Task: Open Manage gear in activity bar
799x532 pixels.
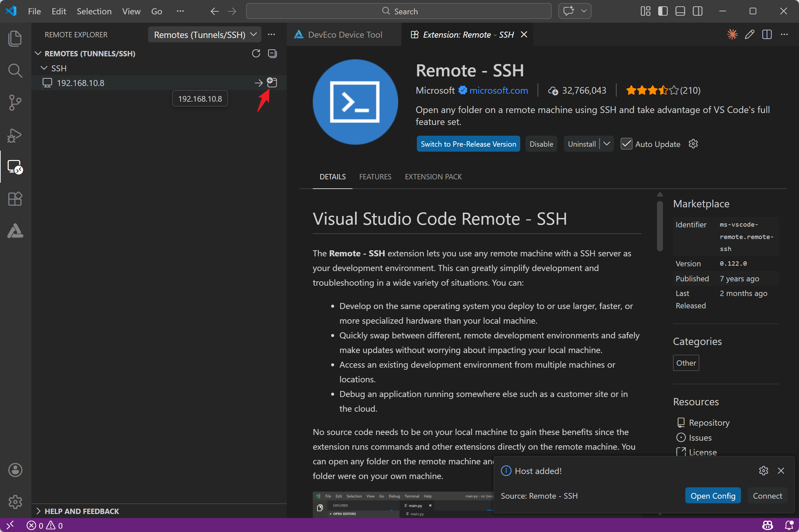Action: tap(15, 502)
